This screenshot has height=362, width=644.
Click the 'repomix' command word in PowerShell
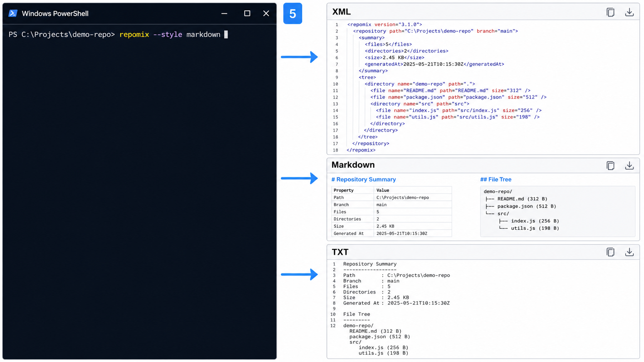[x=134, y=35]
